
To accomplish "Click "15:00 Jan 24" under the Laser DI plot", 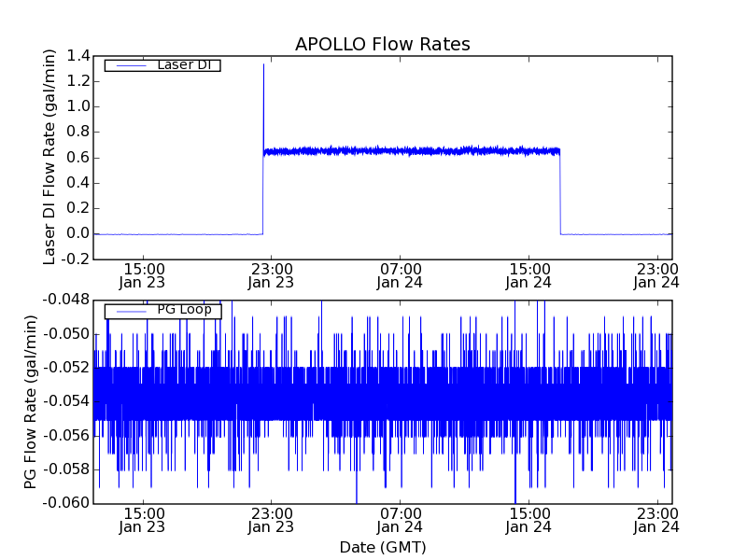I will point(529,276).
